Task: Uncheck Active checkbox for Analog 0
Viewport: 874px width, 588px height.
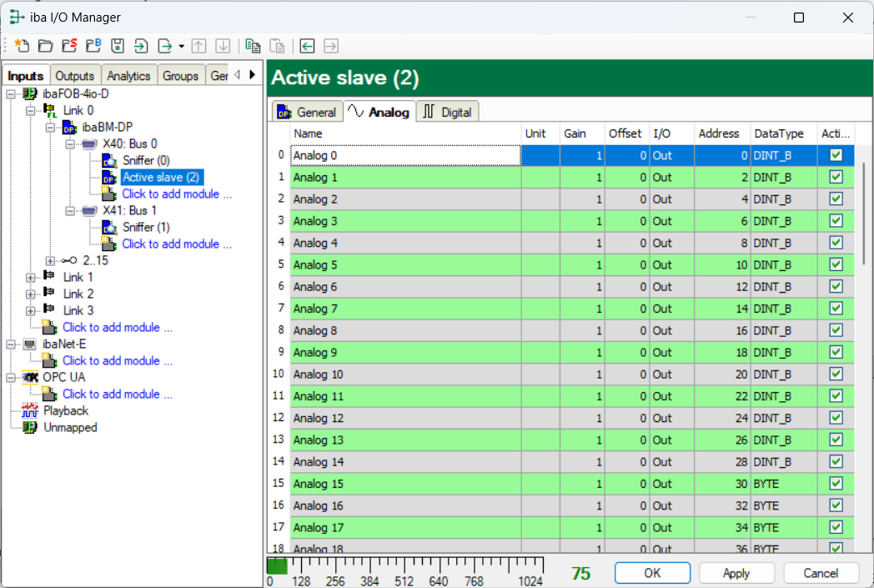Action: [836, 155]
